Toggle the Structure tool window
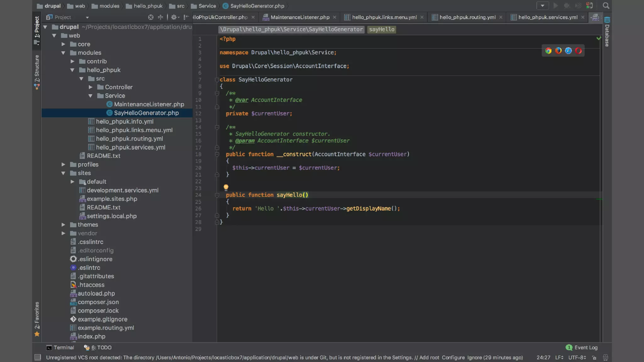Viewport: 644px width, 362px height. click(37, 69)
